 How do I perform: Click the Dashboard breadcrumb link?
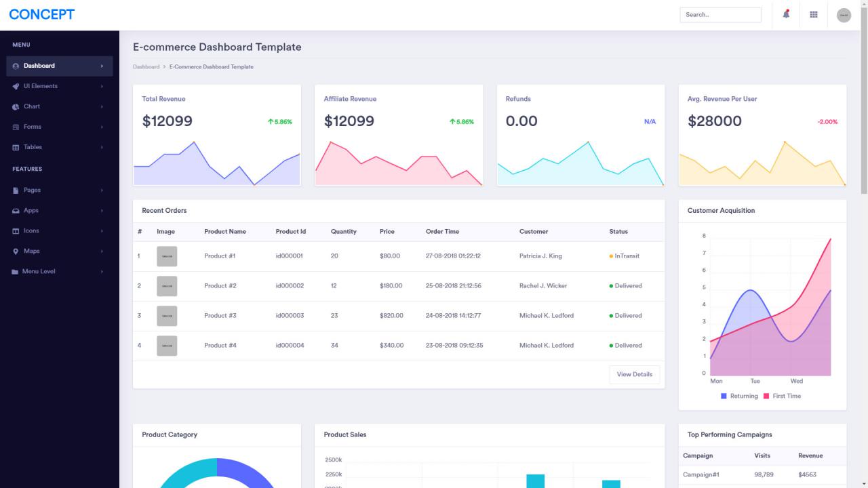tap(146, 67)
